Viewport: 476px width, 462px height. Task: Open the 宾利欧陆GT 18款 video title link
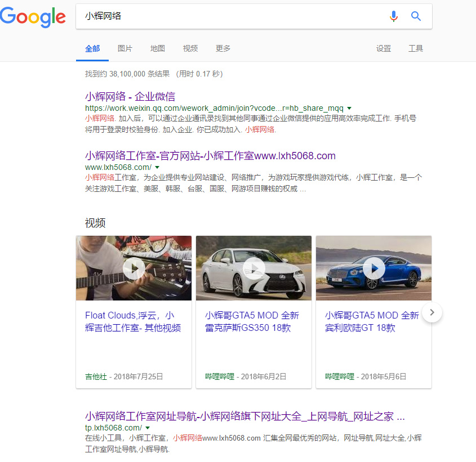(372, 321)
